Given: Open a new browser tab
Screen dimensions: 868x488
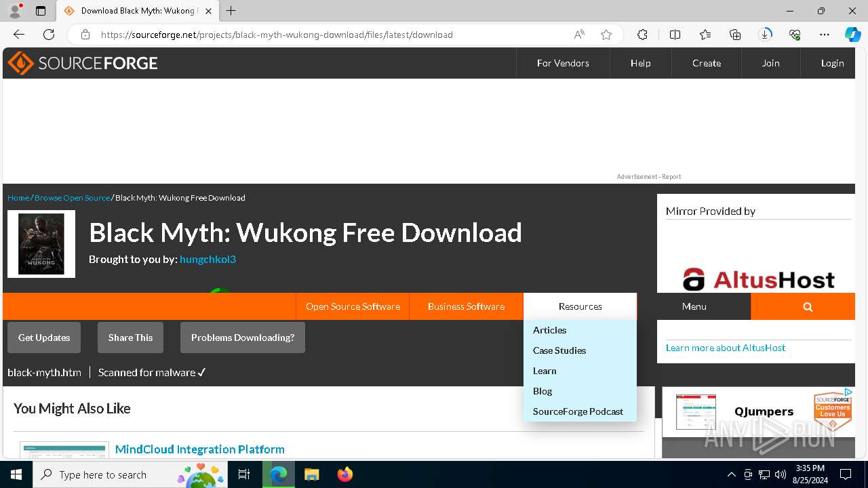Looking at the screenshot, I should 231,11.
